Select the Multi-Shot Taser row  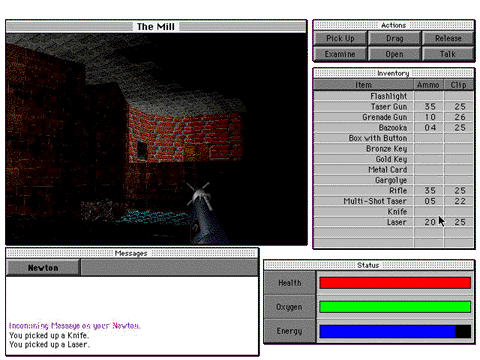click(x=393, y=201)
